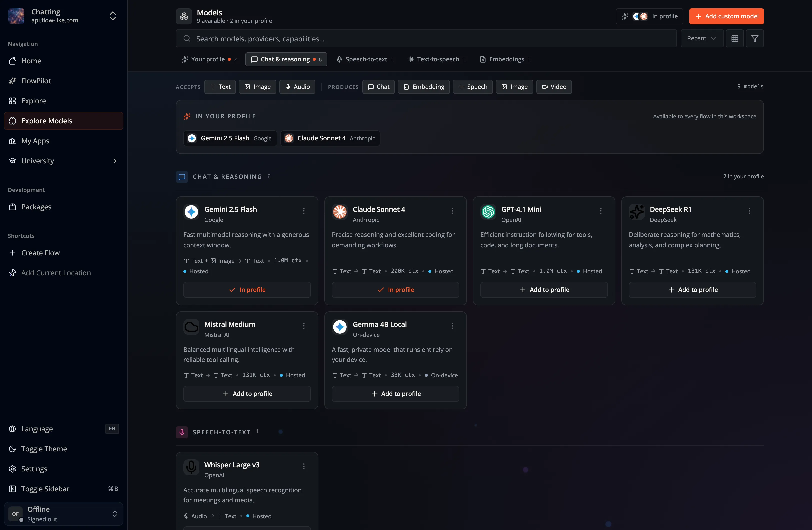Open the Language selector

tap(63, 429)
